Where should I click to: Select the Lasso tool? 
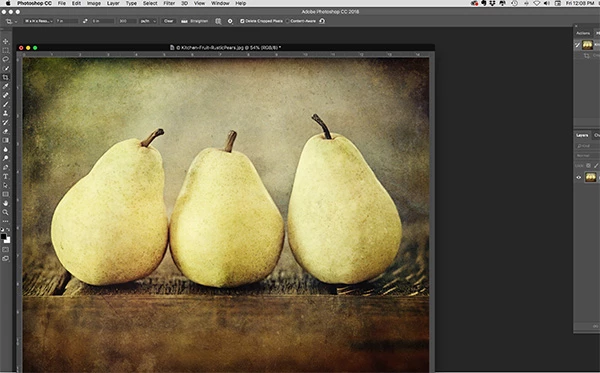(5, 59)
